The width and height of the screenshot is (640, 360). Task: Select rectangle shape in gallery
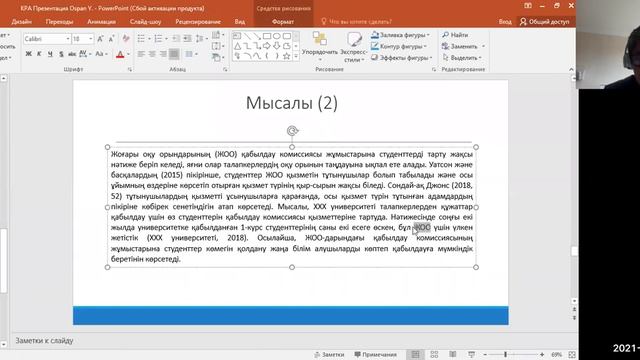coord(267,36)
